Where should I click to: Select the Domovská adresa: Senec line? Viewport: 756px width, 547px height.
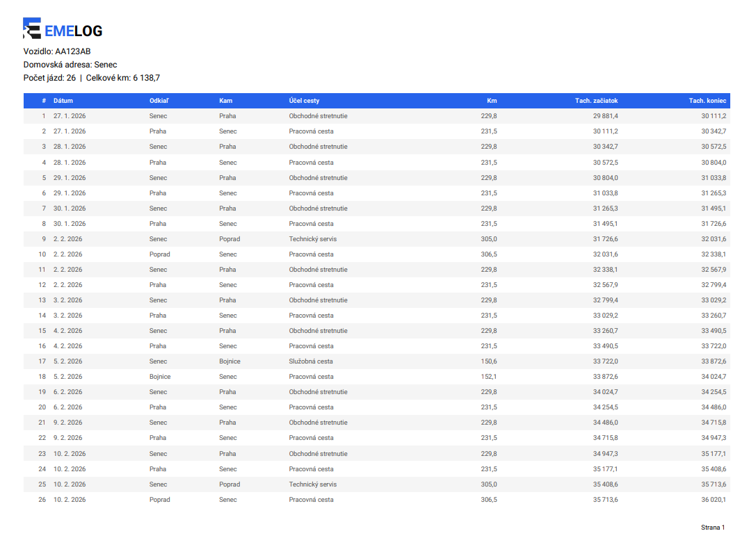tap(70, 65)
